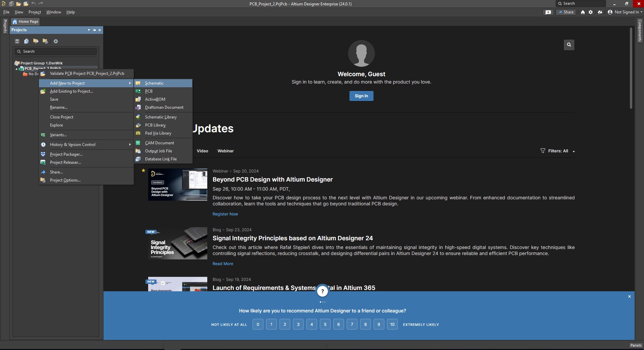
Task: Click the global Search box in the title bar
Action: (581, 4)
